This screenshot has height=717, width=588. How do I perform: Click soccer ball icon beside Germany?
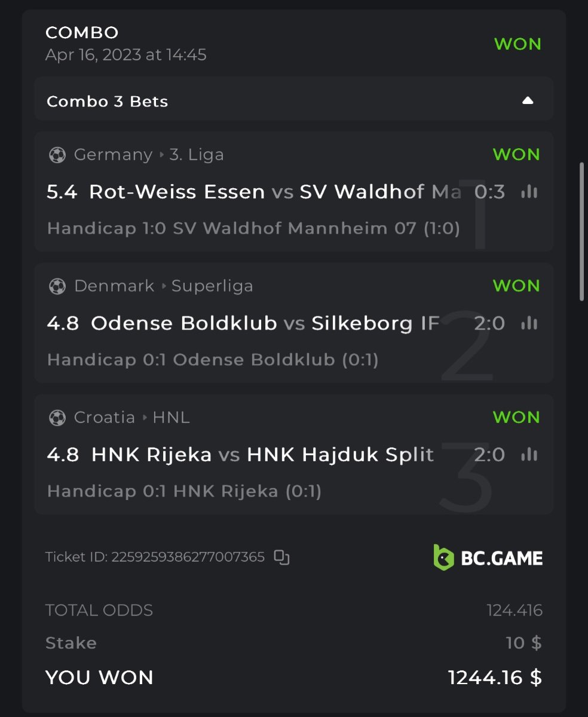point(57,155)
